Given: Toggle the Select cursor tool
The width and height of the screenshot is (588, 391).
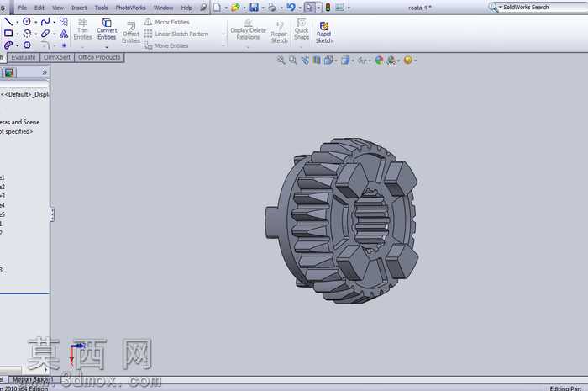Looking at the screenshot, I should (x=309, y=7).
